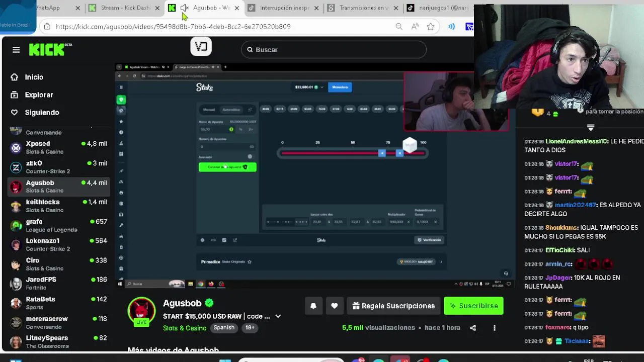Open grafo channel in sidebar
This screenshot has height=362, width=644.
click(59, 225)
